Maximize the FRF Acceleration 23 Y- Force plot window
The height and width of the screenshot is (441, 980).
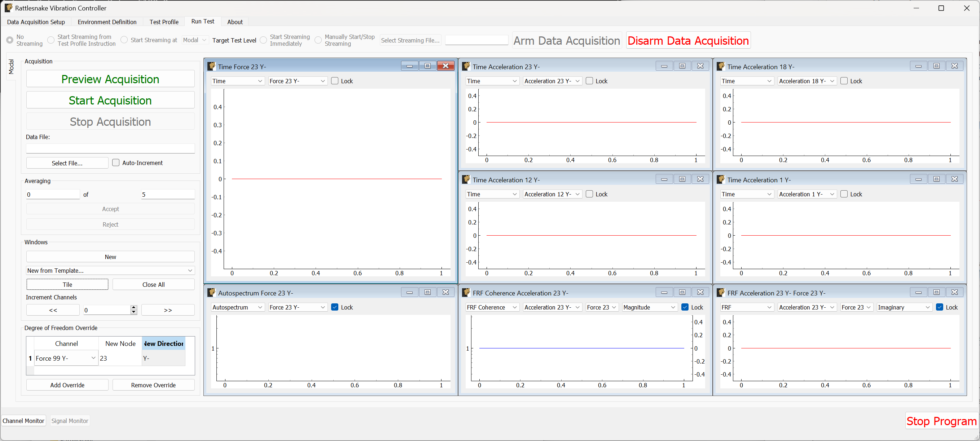pyautogui.click(x=937, y=292)
